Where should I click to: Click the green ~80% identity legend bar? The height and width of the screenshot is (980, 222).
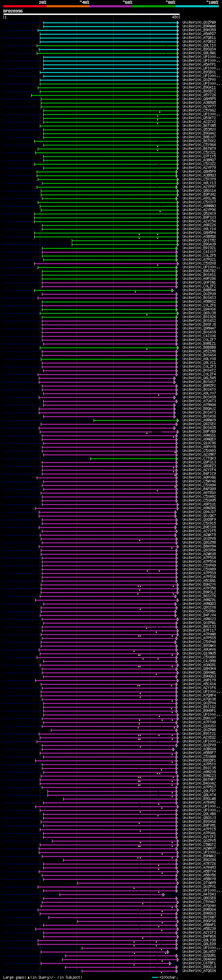click(x=154, y=6)
